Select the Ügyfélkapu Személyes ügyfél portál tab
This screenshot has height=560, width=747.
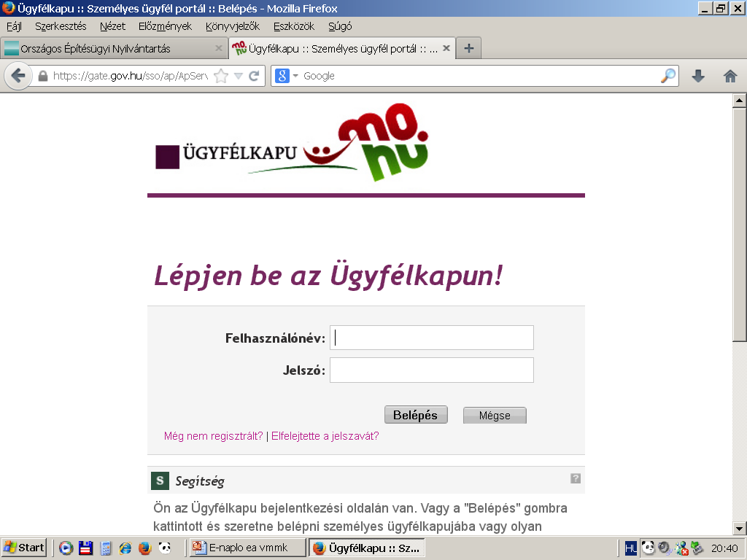(x=342, y=49)
